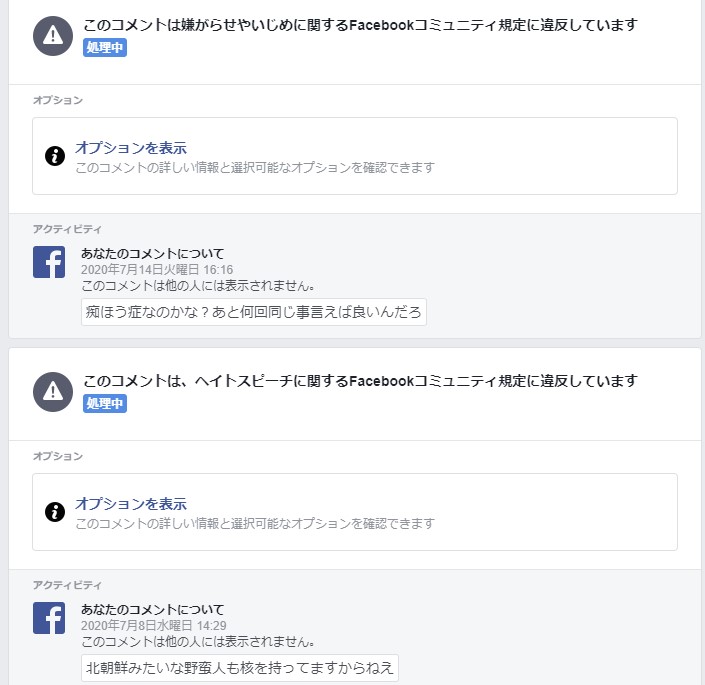Open オプションを表示 for the harassment violation

coord(131,148)
